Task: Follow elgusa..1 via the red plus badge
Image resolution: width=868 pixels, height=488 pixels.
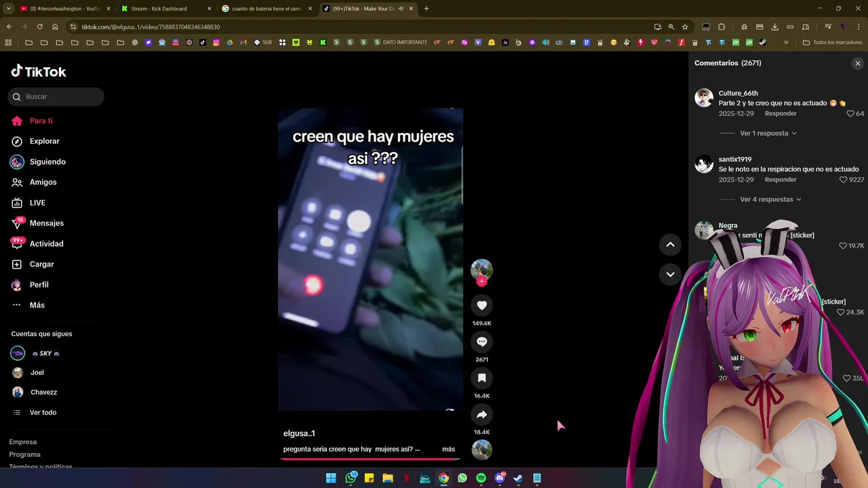Action: 481,281
